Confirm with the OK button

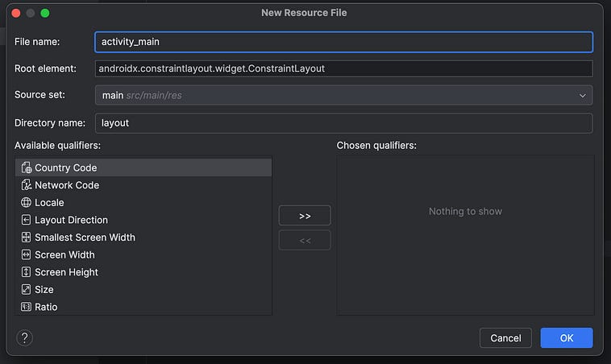pos(567,338)
